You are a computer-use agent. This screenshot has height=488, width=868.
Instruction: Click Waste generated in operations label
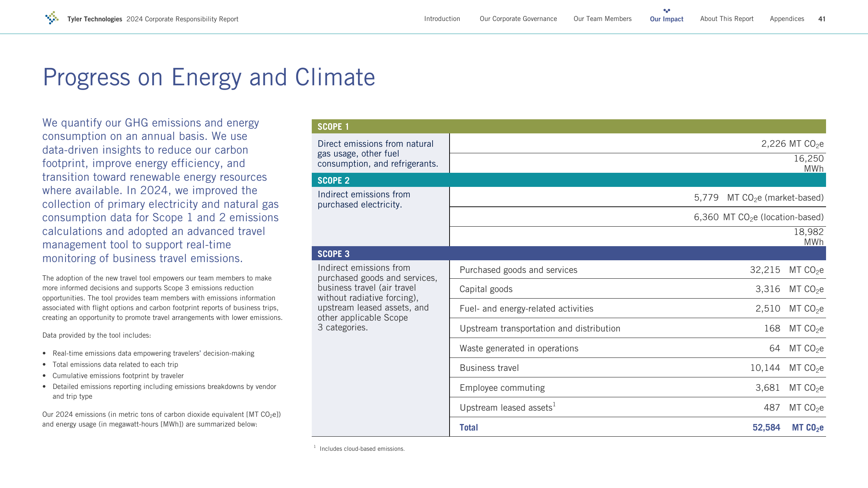519,348
